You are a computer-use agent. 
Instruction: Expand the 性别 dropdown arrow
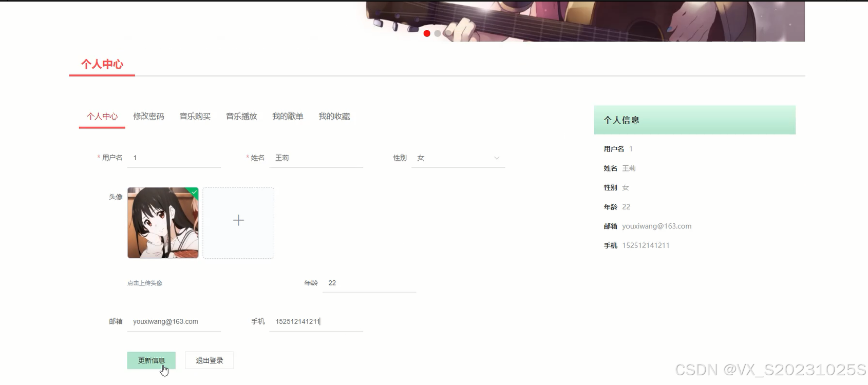[497, 158]
